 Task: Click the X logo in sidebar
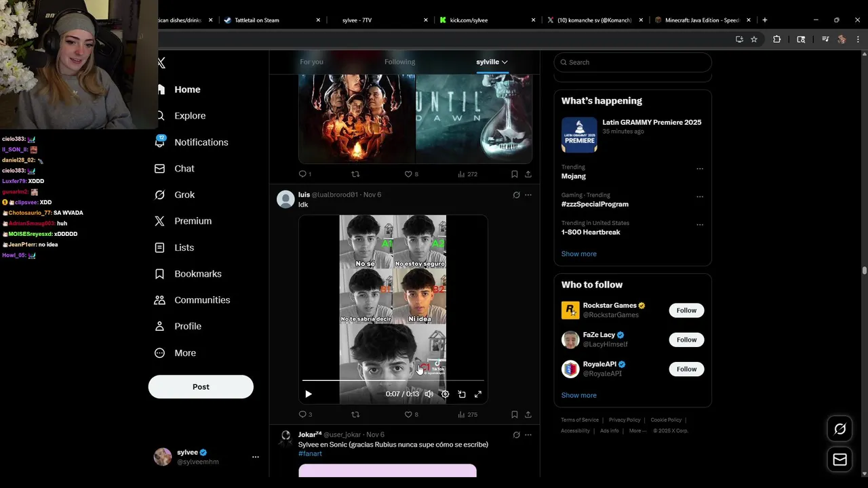pos(161,63)
